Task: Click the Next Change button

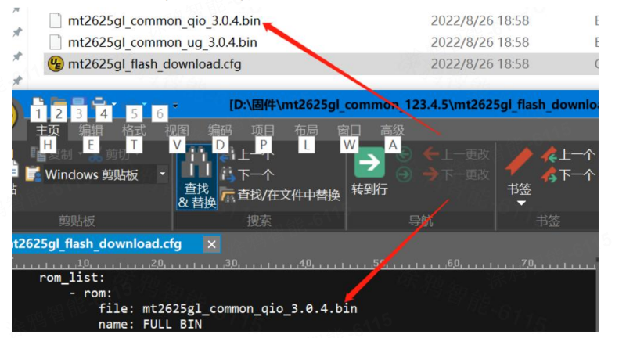Action: pos(456,175)
